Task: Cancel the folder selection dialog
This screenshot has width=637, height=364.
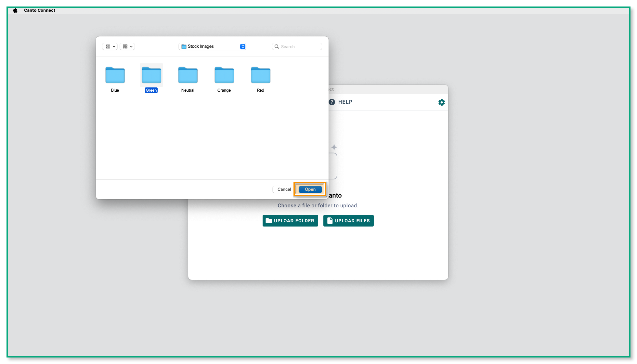Action: [x=283, y=189]
